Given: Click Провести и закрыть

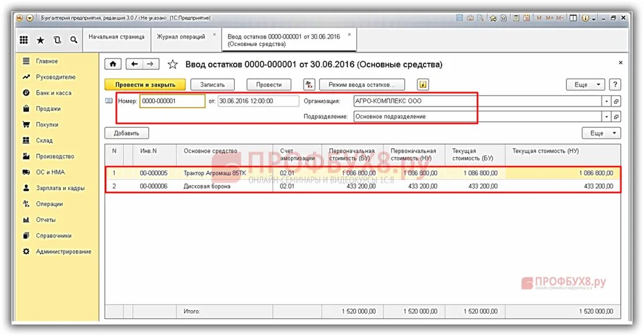Looking at the screenshot, I should coord(145,85).
